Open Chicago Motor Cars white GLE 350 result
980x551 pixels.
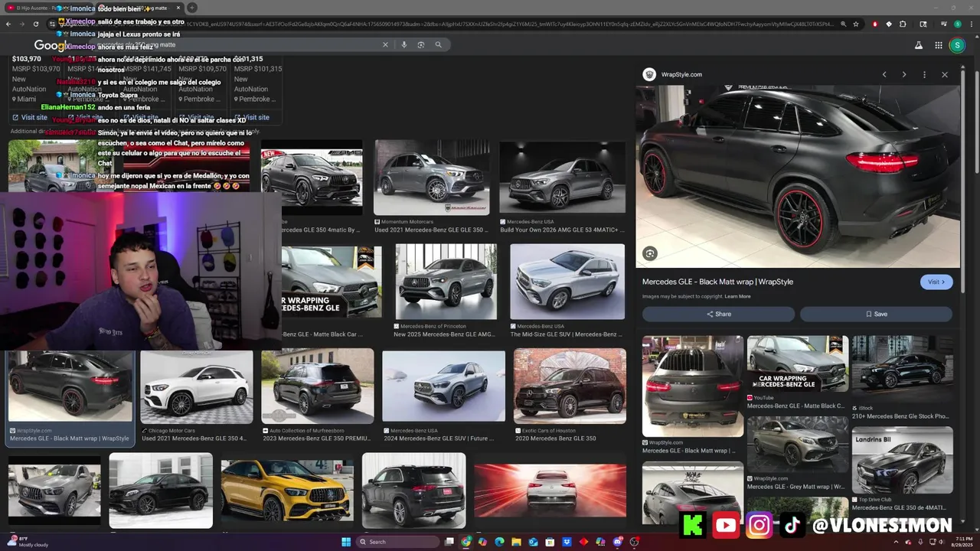196,397
